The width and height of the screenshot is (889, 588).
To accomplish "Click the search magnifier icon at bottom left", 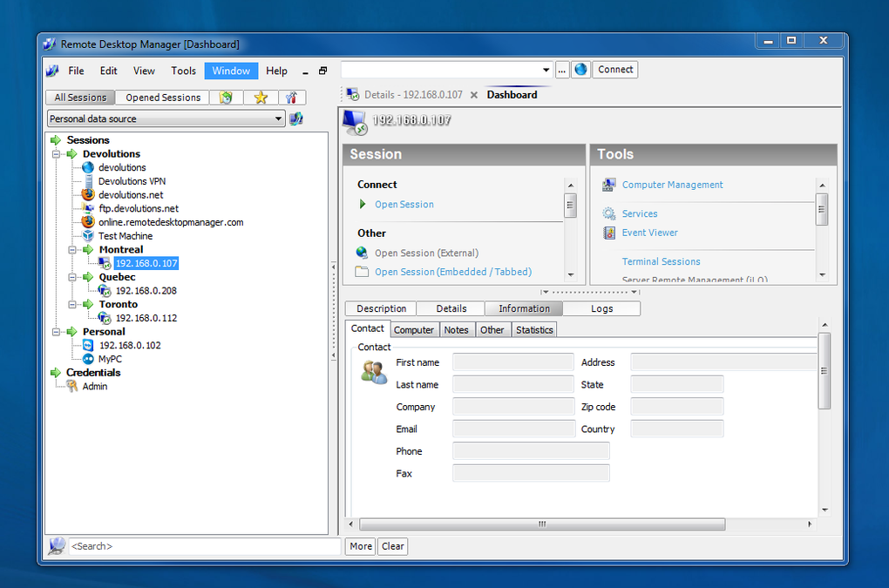I will click(x=57, y=545).
